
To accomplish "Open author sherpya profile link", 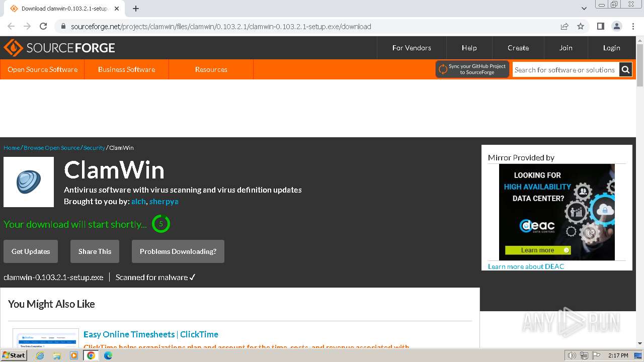I will point(164,202).
